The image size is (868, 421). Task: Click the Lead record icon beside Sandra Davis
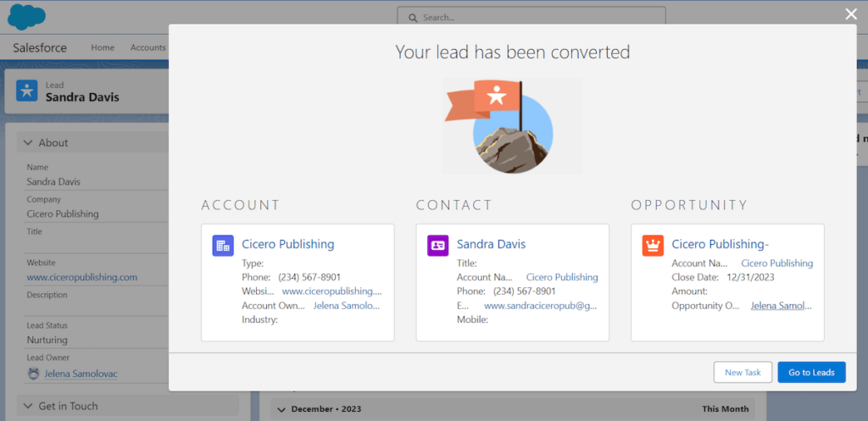[26, 91]
